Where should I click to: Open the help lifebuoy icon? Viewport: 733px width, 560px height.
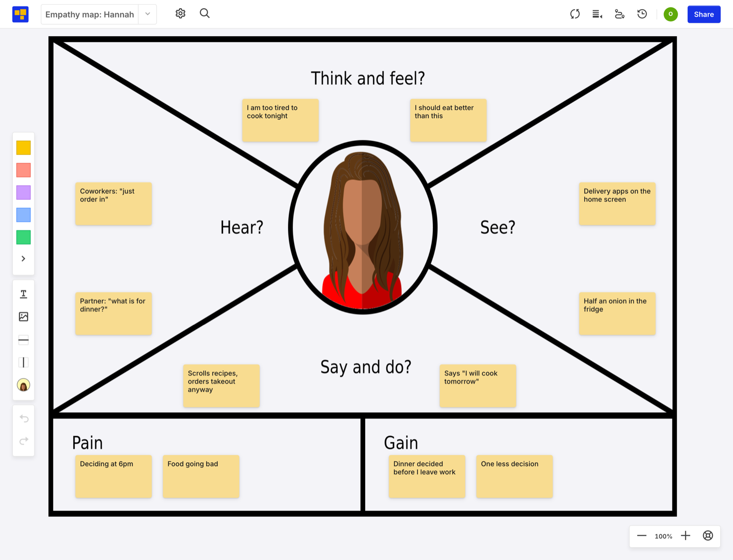point(708,536)
